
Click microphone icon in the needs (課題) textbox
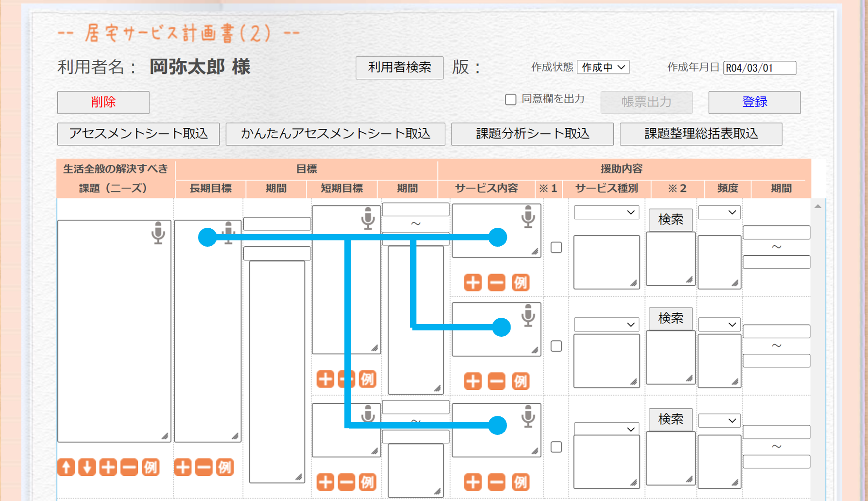(x=158, y=233)
